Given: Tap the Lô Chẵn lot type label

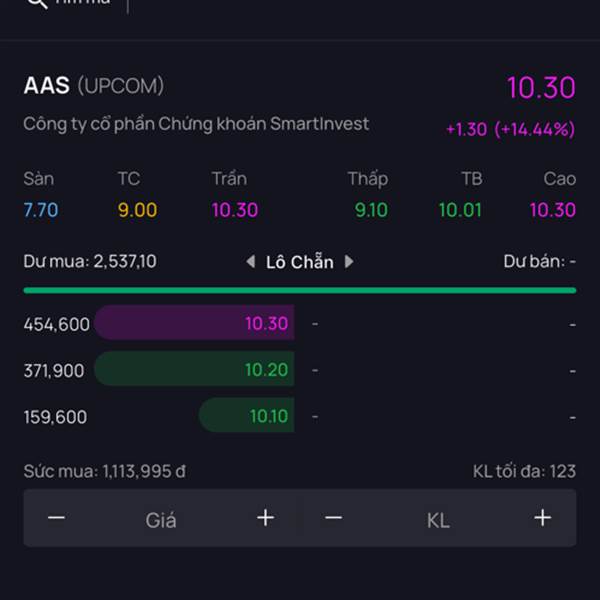Looking at the screenshot, I should [x=300, y=262].
